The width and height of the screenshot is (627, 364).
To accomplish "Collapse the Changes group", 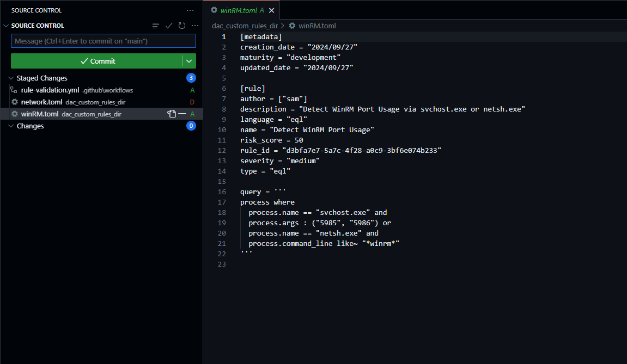I will [x=11, y=126].
